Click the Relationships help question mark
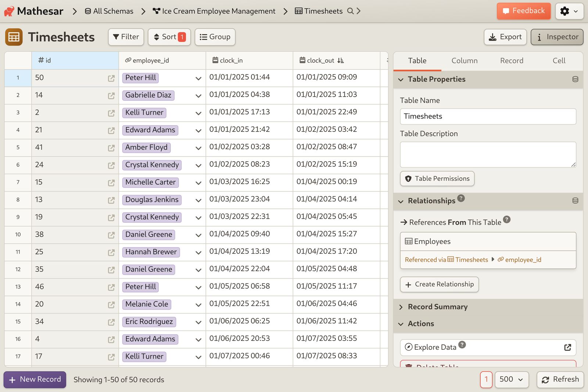Image resolution: width=588 pixels, height=392 pixels. [461, 198]
